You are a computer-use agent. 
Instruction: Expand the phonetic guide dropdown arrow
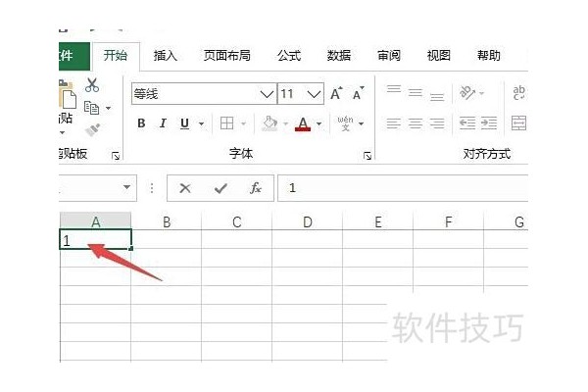[361, 123]
